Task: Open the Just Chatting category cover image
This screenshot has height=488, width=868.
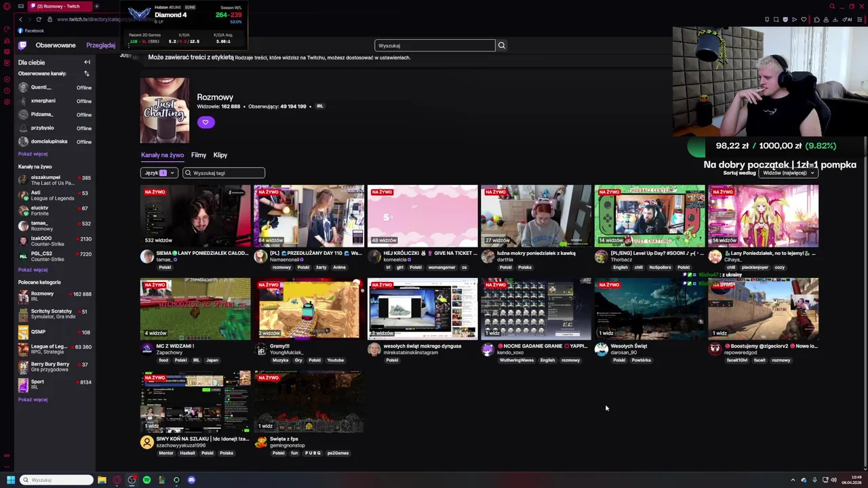Action: [165, 110]
